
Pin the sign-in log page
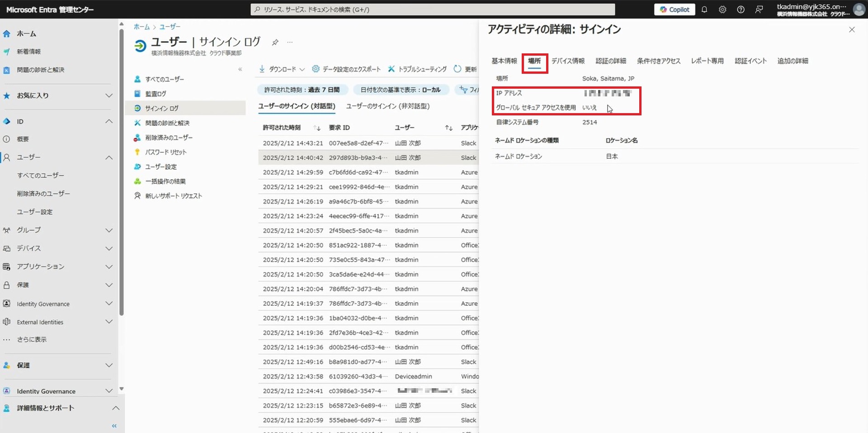click(x=275, y=42)
